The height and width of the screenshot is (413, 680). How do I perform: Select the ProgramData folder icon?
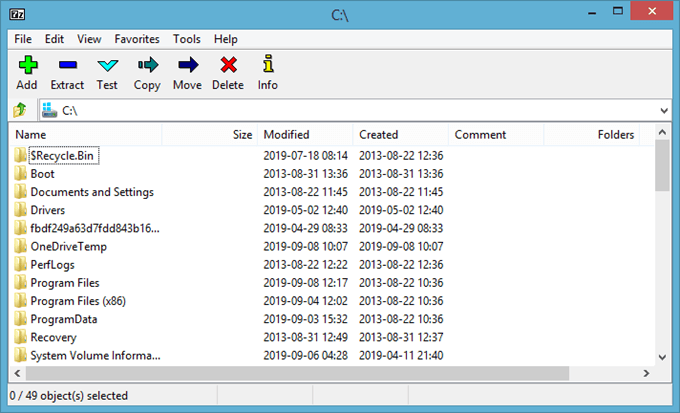point(20,319)
